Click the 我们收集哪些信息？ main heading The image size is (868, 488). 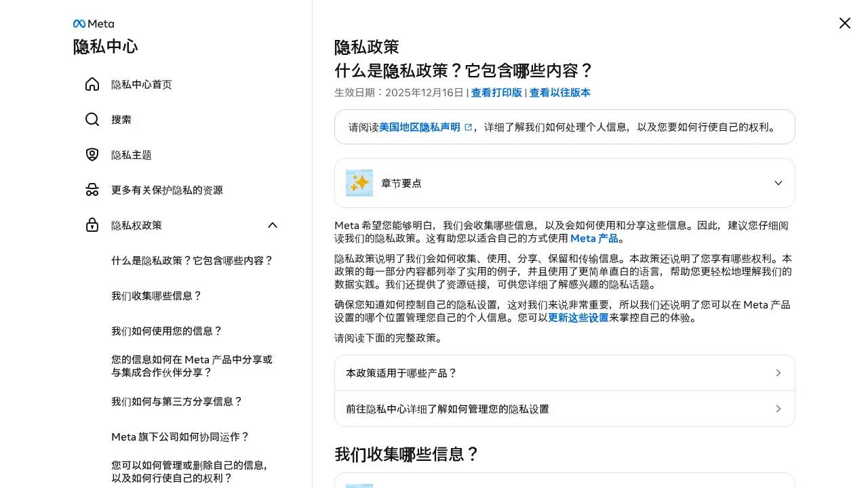pyautogui.click(x=407, y=454)
